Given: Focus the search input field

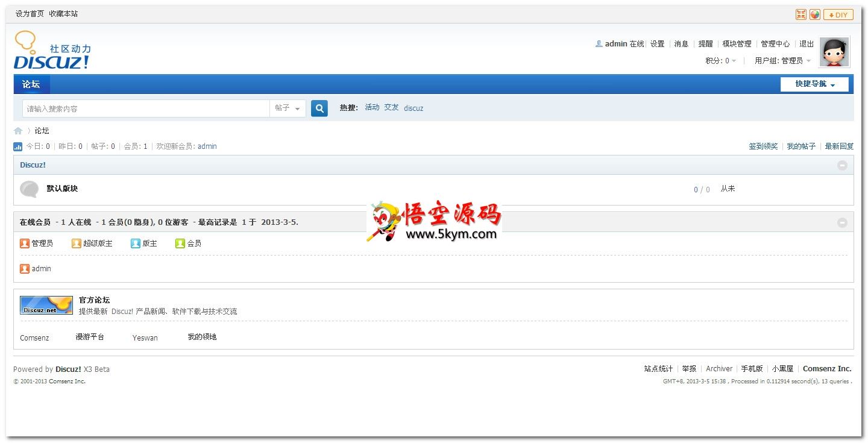Looking at the screenshot, I should pyautogui.click(x=146, y=108).
